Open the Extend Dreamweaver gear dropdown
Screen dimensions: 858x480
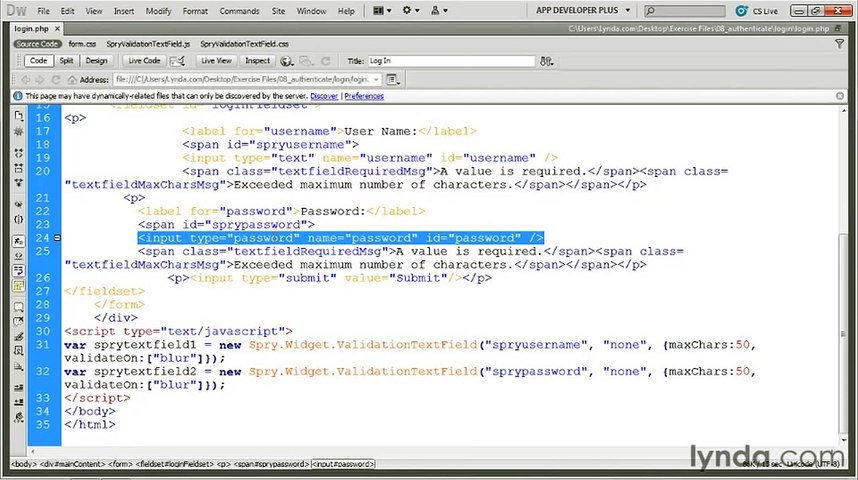(410, 11)
